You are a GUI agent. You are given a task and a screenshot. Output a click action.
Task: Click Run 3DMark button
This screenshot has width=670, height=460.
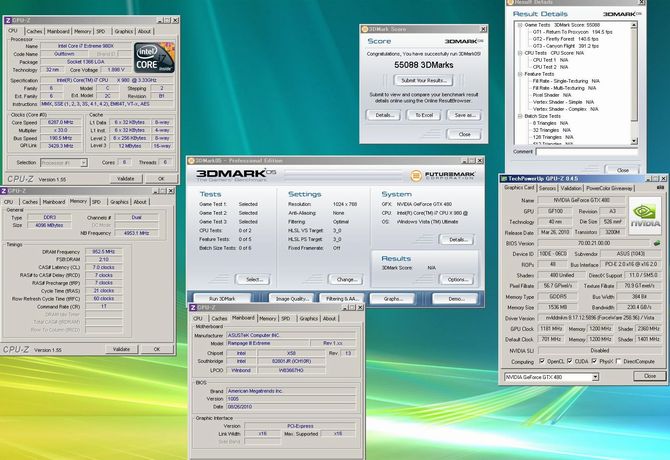pos(222,299)
